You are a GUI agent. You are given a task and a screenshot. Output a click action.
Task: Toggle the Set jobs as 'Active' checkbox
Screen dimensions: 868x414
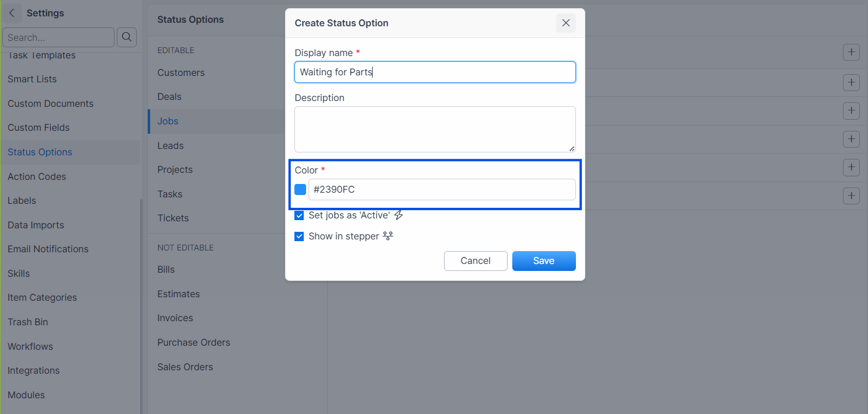tap(299, 215)
